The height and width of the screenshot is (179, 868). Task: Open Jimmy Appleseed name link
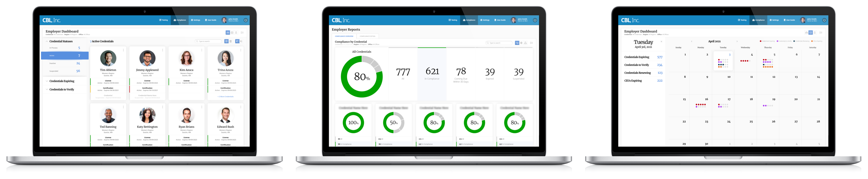pos(147,70)
